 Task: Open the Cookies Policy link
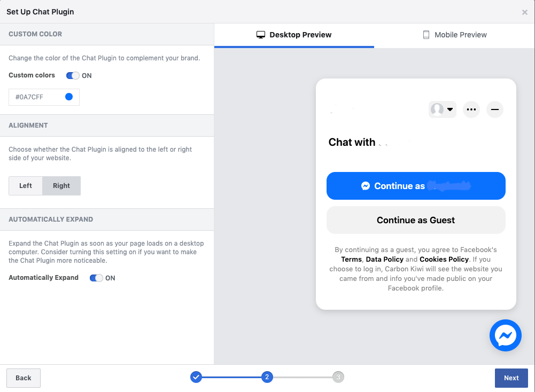(x=444, y=260)
